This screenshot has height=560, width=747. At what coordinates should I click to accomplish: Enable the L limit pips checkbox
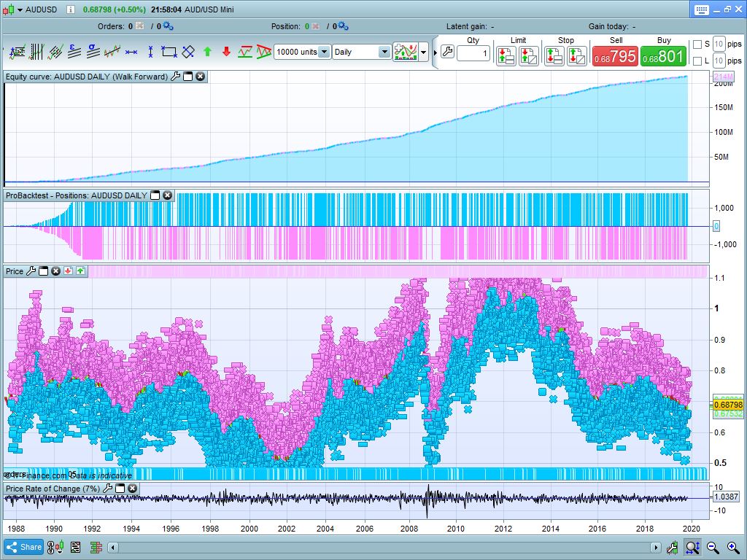(697, 61)
